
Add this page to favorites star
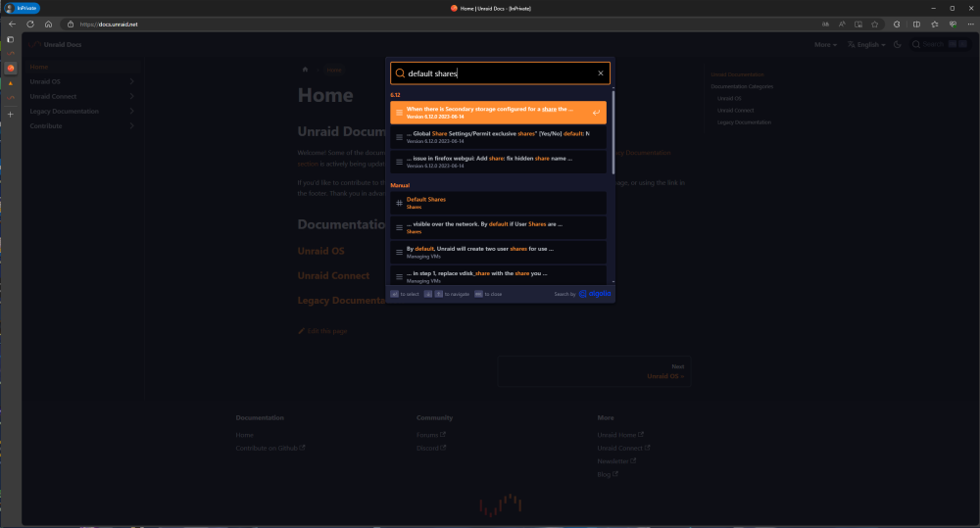[874, 24]
